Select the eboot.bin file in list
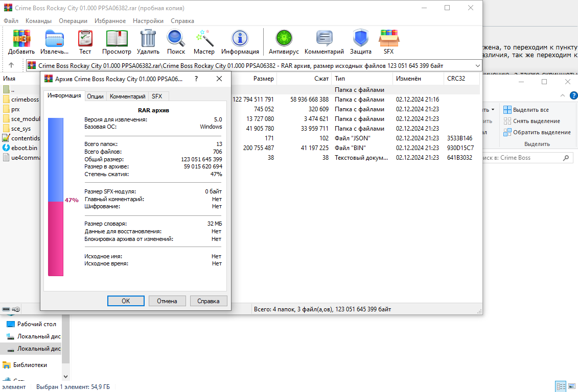Viewport: 578px width, 392px height. point(25,148)
